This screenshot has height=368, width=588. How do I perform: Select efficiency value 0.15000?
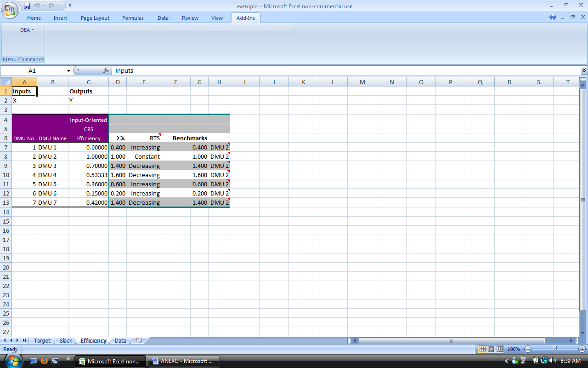[89, 193]
